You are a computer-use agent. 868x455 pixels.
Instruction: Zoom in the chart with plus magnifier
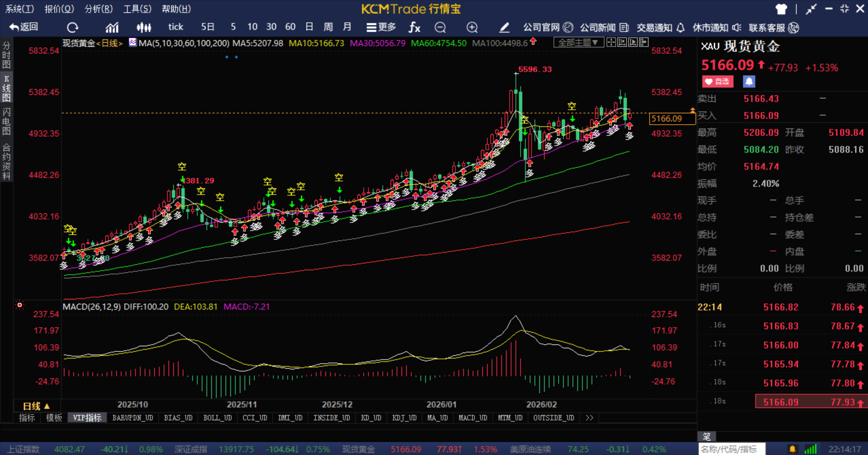tap(472, 28)
